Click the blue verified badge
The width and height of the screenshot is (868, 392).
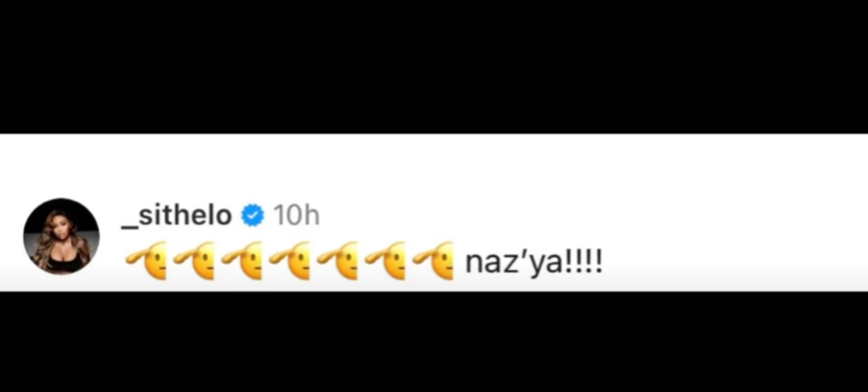tap(253, 215)
